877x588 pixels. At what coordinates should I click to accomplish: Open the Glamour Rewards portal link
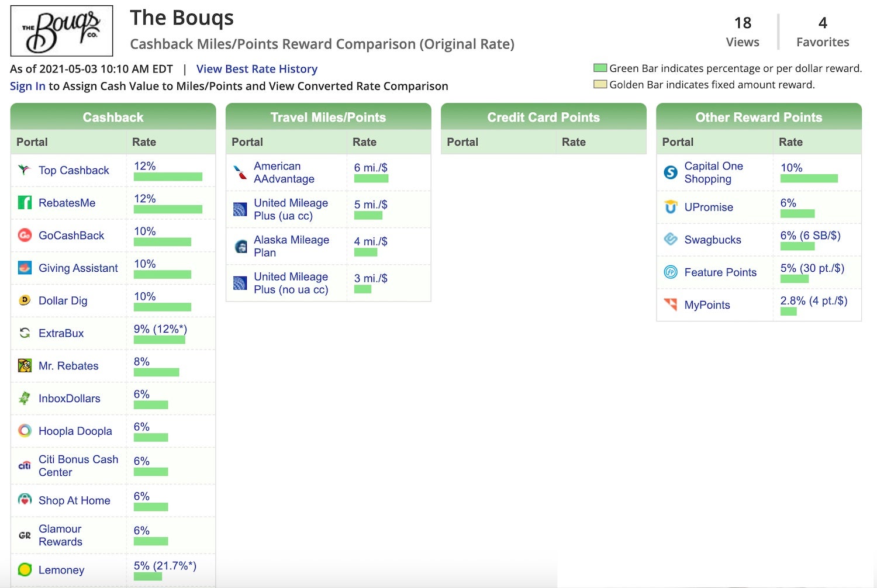tap(60, 535)
